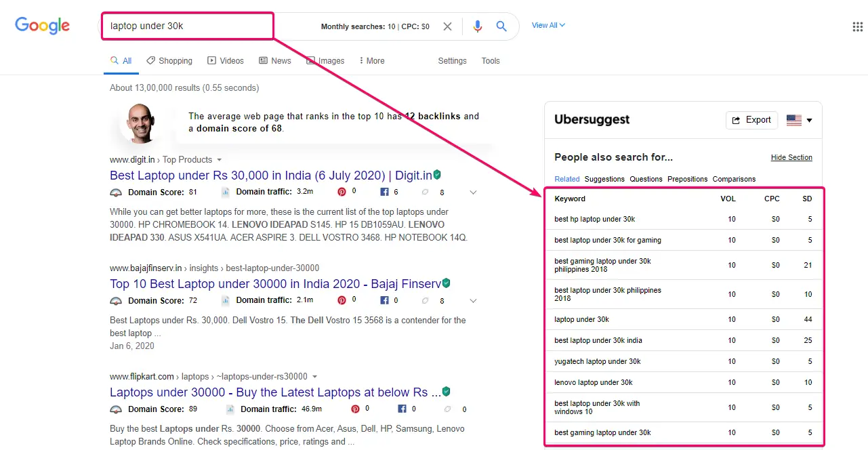Open the dropdown arrow beside the flipkart.com URL

(x=314, y=377)
